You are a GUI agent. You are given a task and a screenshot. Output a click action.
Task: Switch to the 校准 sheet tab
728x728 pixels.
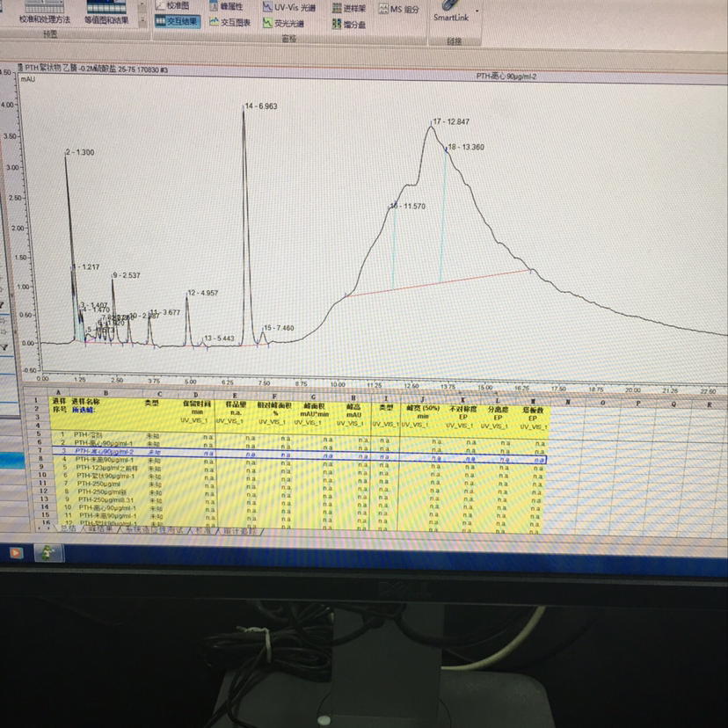202,530
